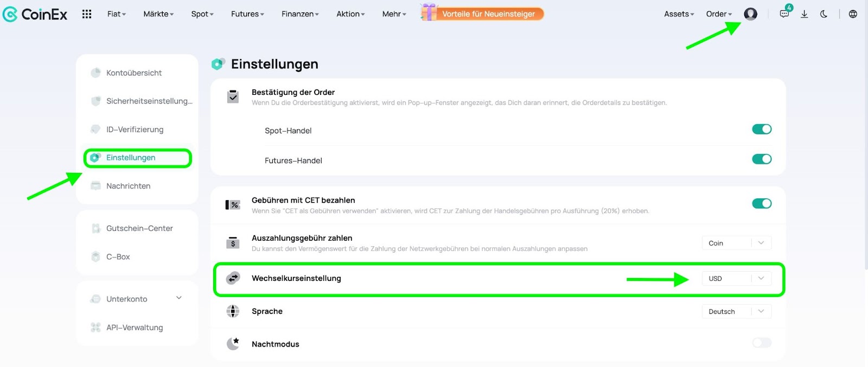Turn off Gebühren mit CET bezahlen
This screenshot has height=367, width=868.
coord(761,203)
